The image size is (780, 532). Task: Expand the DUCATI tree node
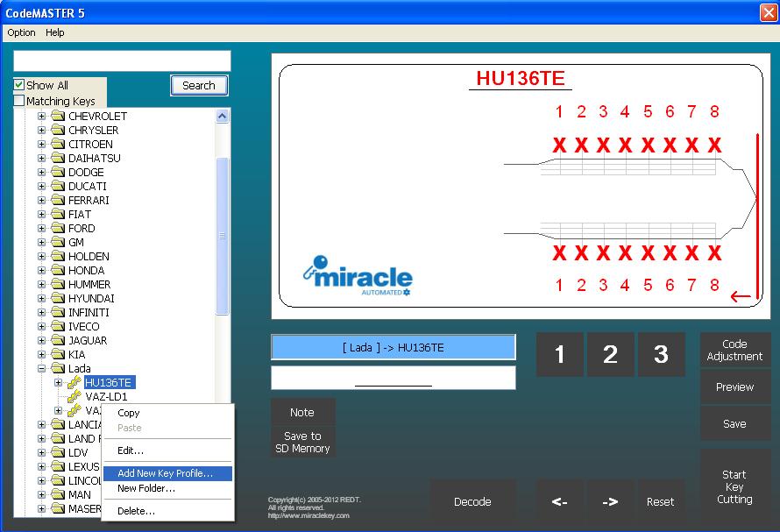(42, 186)
